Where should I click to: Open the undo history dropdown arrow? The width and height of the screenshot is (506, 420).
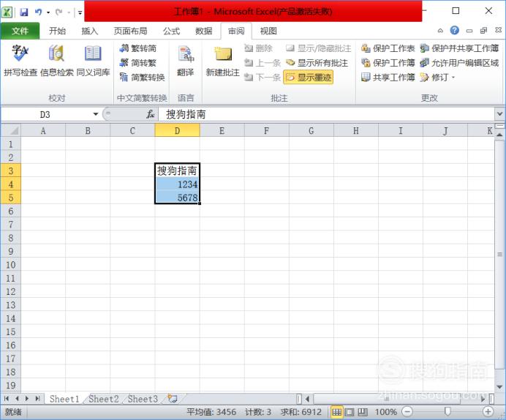point(48,12)
